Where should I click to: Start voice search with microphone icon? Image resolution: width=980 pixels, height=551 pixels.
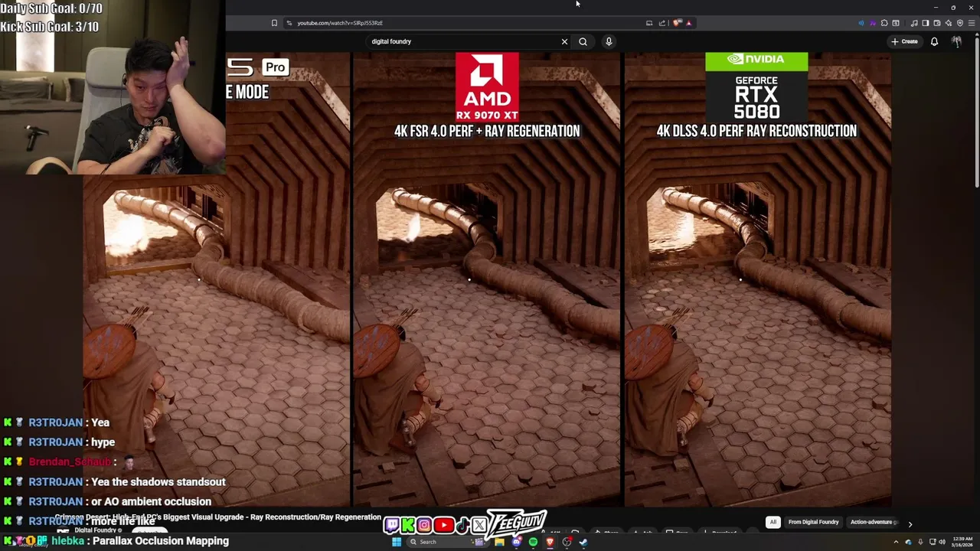click(x=609, y=41)
